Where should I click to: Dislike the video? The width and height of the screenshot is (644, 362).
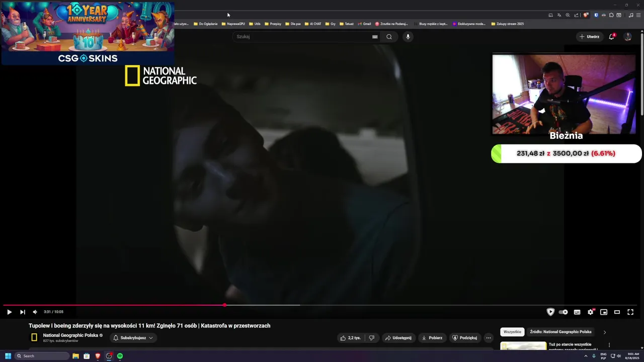pyautogui.click(x=371, y=338)
